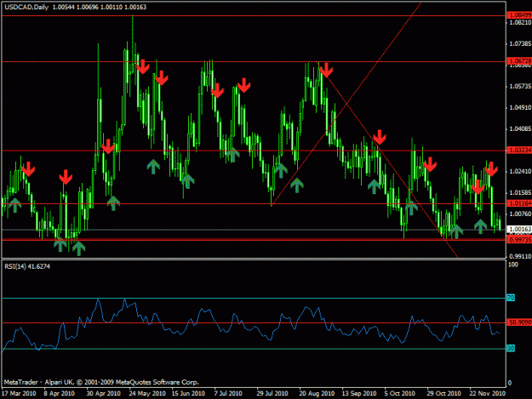The image size is (532, 399).
Task: Select the RSI level 30 label
Action: click(511, 349)
